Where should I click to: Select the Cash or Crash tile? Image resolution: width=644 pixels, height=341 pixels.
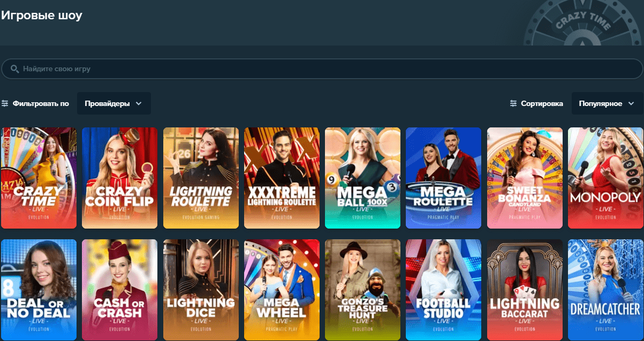(119, 290)
